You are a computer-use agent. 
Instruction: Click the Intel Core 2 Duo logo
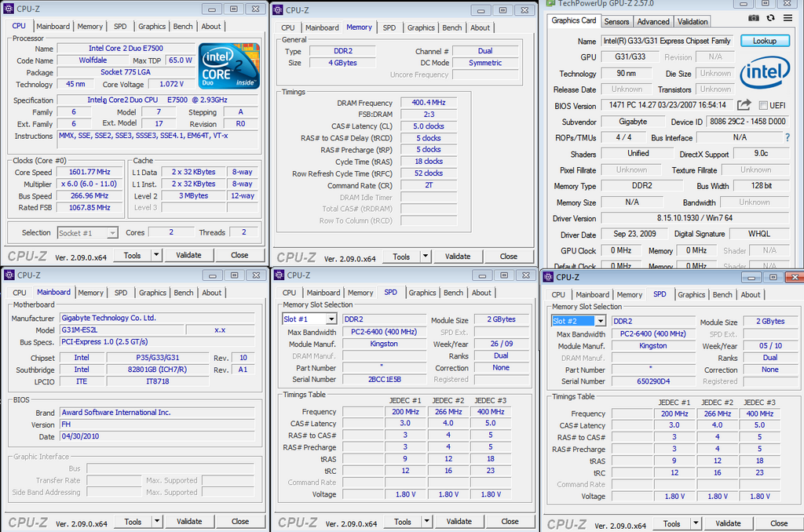click(x=228, y=66)
